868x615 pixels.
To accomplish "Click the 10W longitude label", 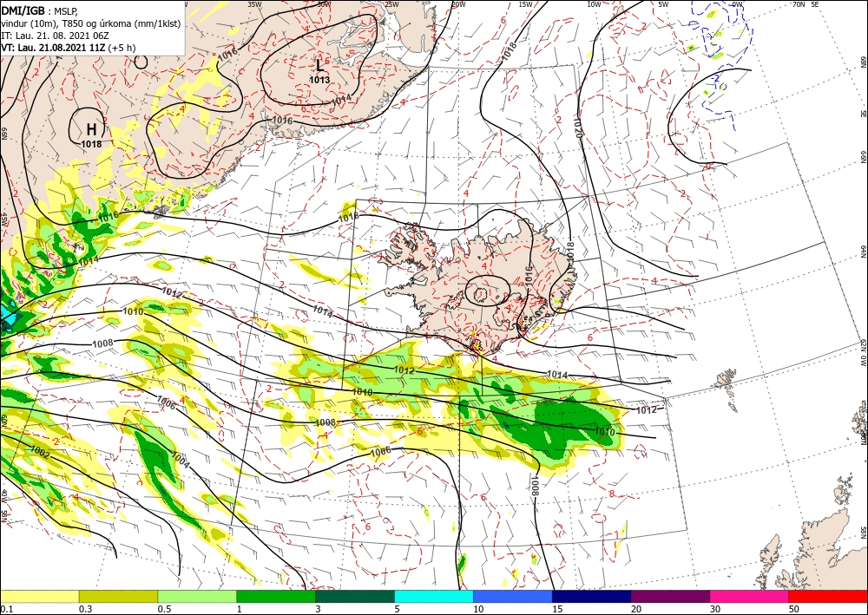I will click(594, 4).
